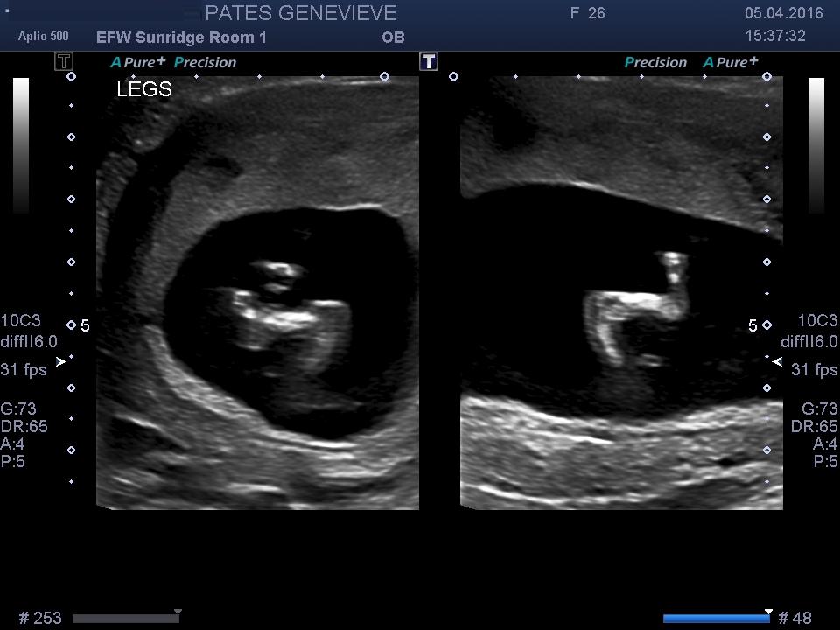The width and height of the screenshot is (840, 630).
Task: Click the OB exam type label
Action: [393, 38]
